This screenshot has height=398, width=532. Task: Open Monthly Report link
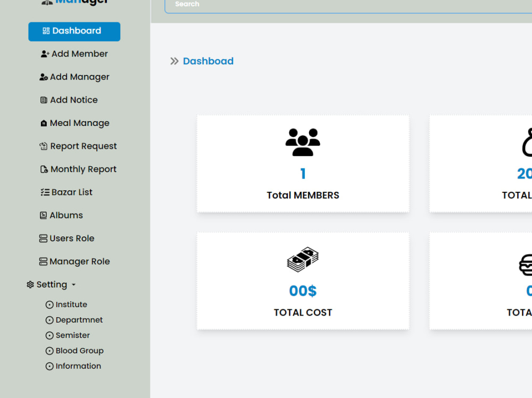pyautogui.click(x=78, y=169)
